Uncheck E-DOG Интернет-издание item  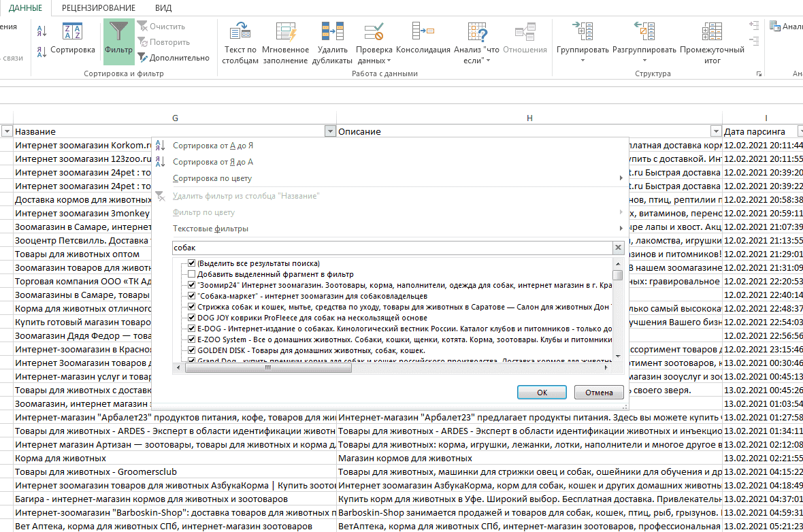pos(191,329)
